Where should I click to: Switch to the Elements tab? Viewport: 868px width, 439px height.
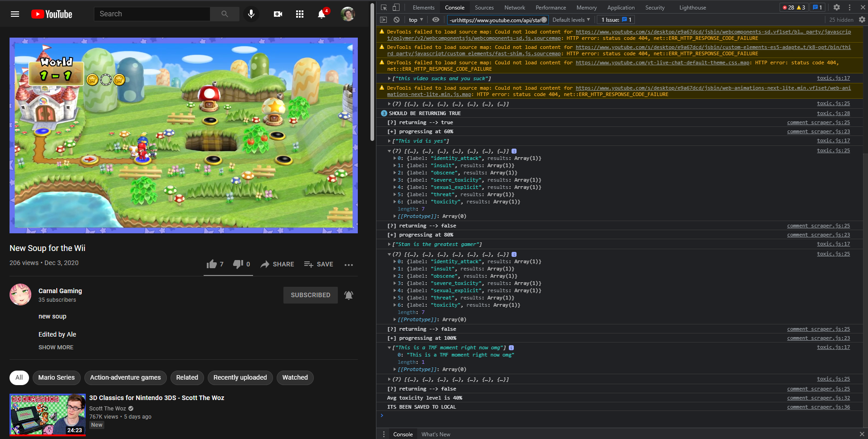[x=424, y=8]
